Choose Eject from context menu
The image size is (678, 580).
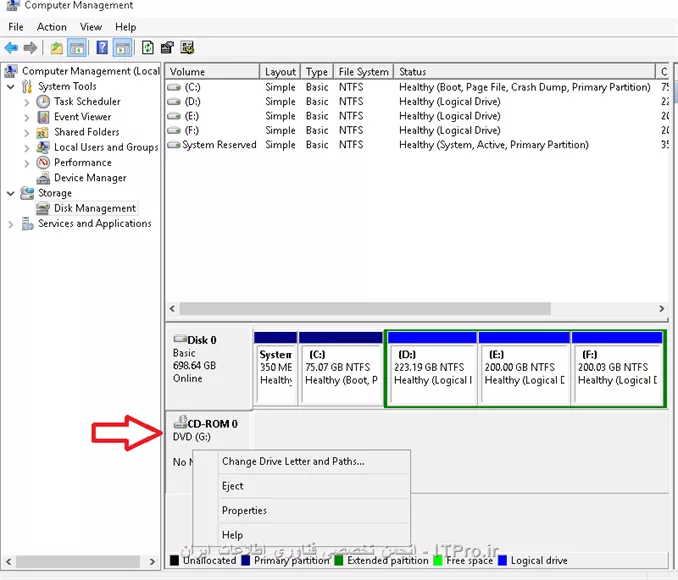click(301, 486)
